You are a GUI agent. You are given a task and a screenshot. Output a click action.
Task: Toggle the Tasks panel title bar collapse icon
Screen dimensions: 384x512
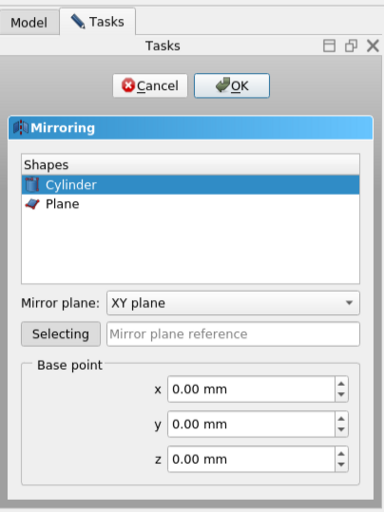(329, 46)
